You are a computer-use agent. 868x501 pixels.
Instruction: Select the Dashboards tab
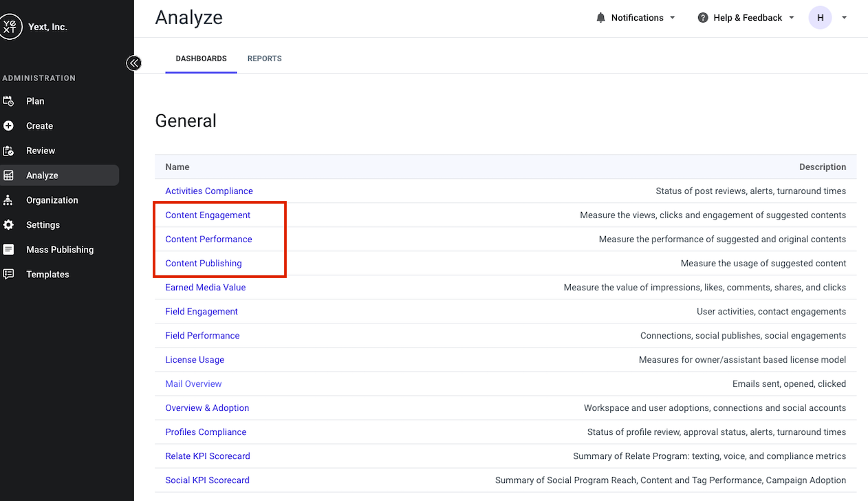click(x=201, y=58)
